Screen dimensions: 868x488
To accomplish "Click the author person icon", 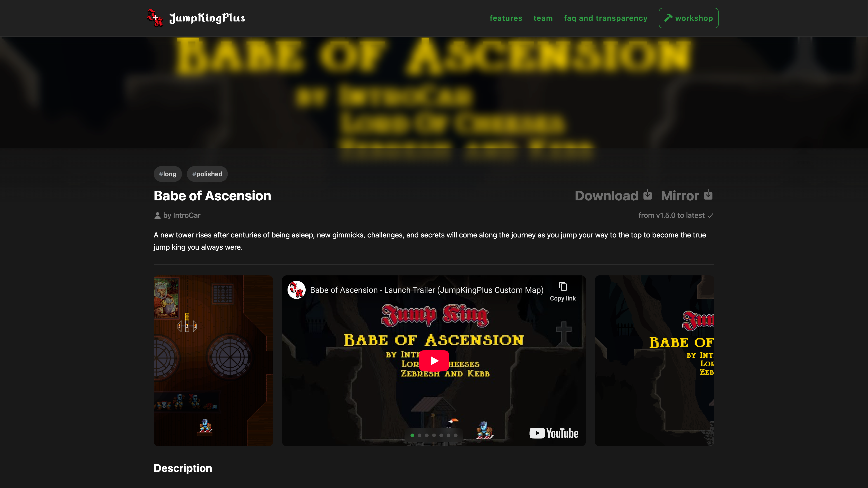I will tap(157, 216).
